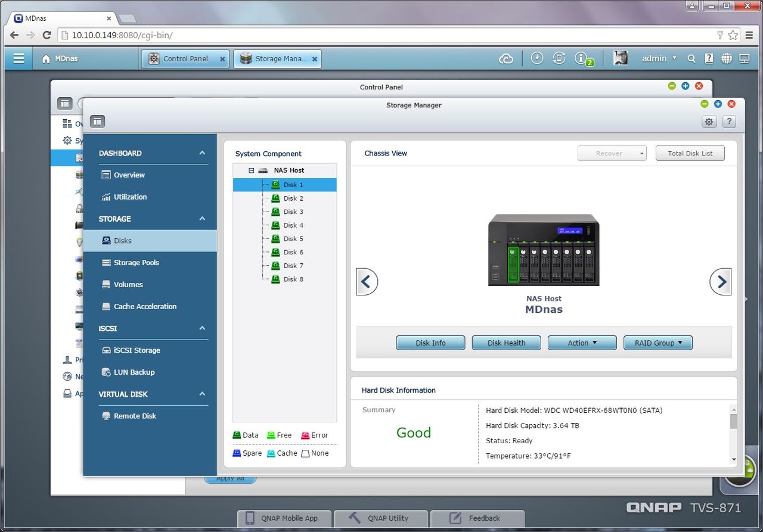Click the myQNAPcloud cloud icon

point(505,58)
